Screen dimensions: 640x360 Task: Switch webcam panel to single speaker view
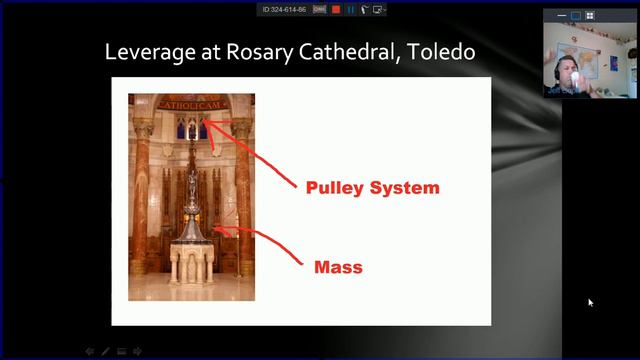[576, 16]
